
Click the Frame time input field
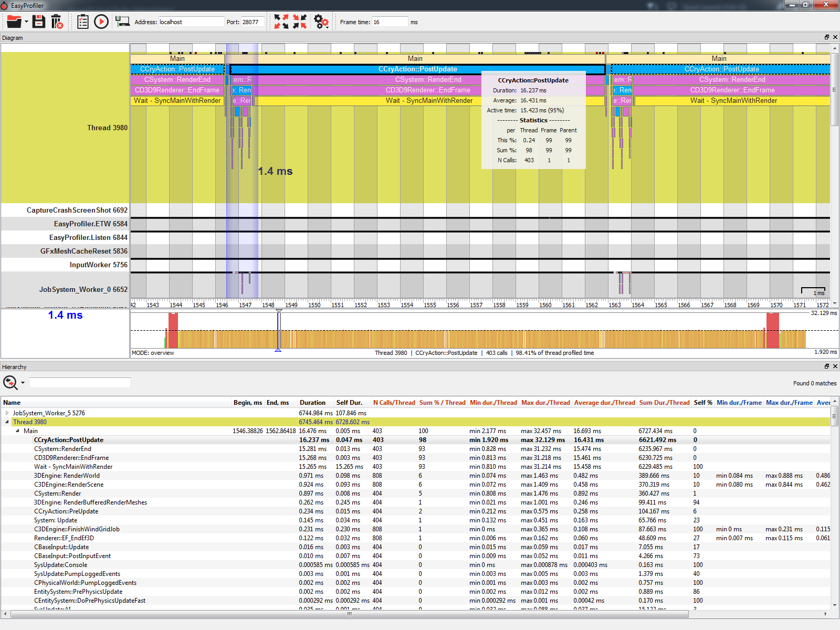389,22
